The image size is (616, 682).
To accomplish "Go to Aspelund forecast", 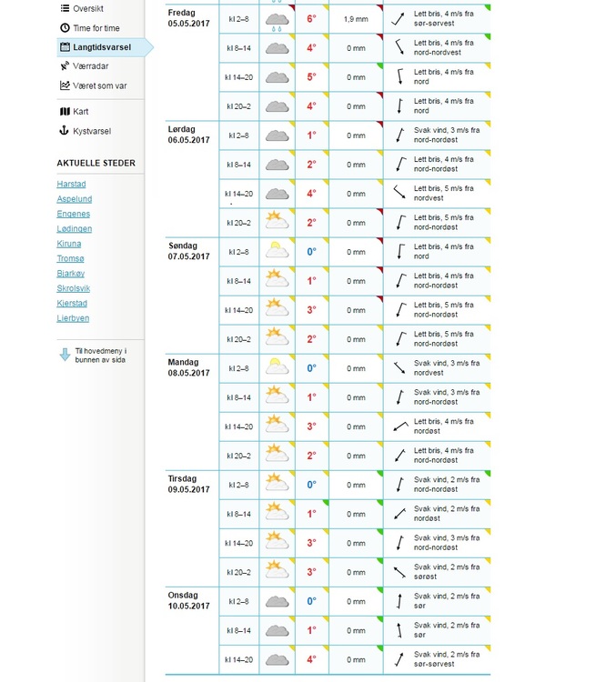I will (75, 199).
